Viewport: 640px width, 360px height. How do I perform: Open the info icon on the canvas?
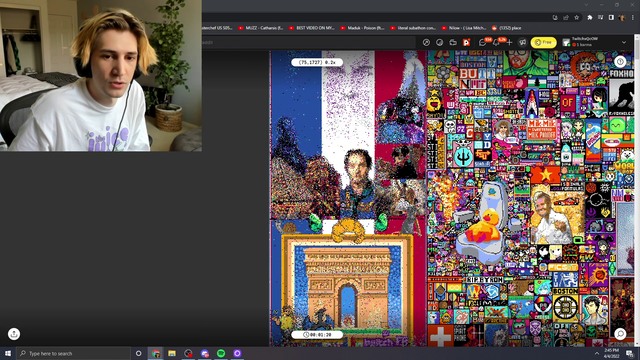click(x=620, y=62)
